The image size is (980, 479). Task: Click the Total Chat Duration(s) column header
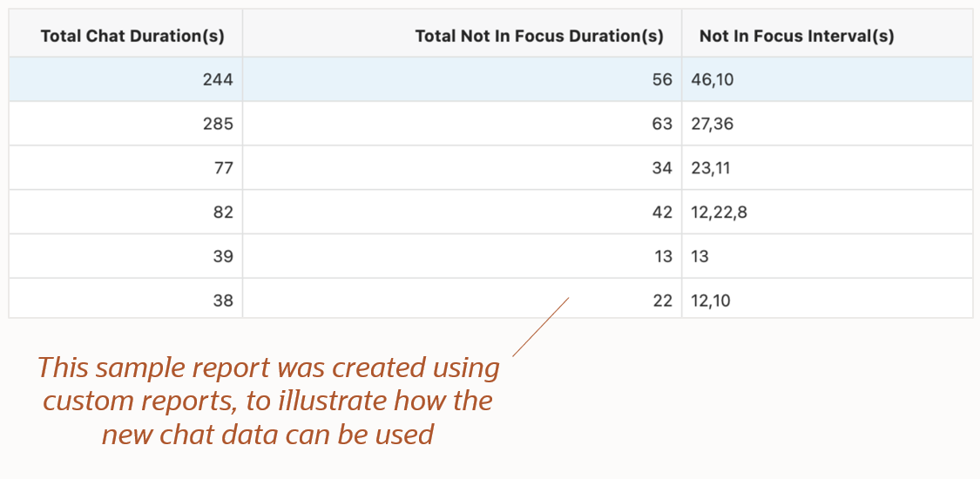[132, 36]
